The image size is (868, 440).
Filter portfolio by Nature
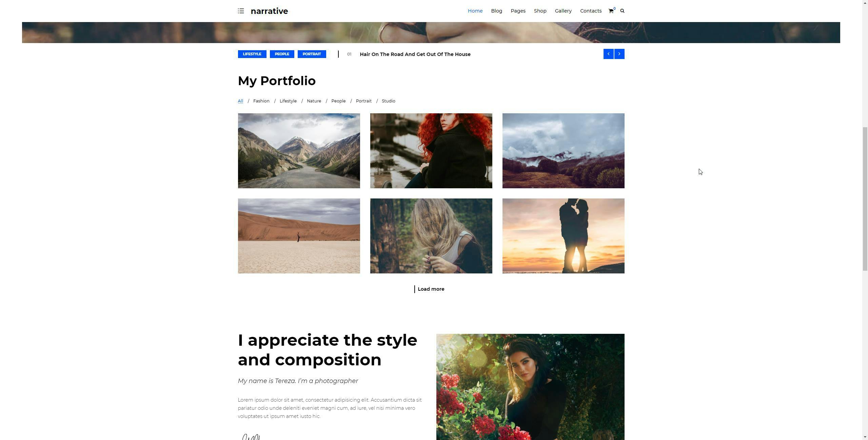coord(314,101)
